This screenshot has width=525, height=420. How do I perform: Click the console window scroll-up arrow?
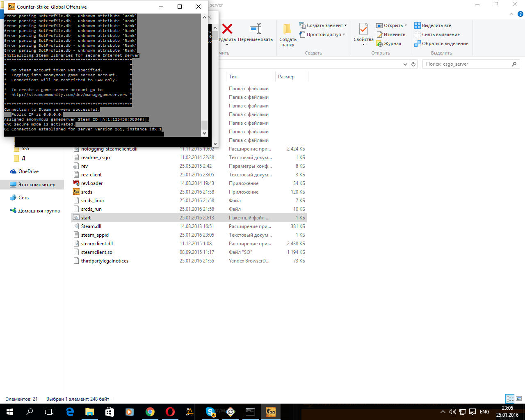pos(205,17)
